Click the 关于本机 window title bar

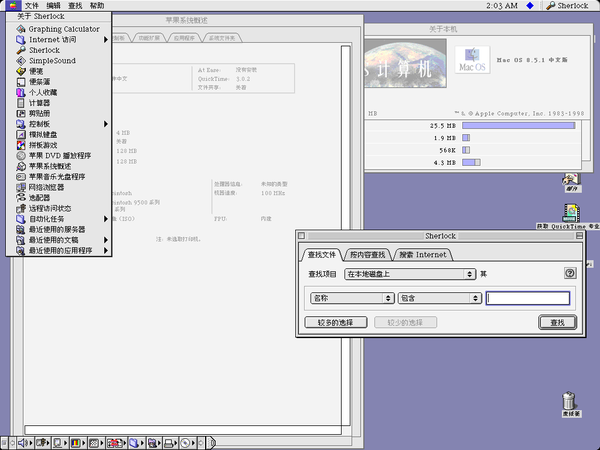coord(479,29)
